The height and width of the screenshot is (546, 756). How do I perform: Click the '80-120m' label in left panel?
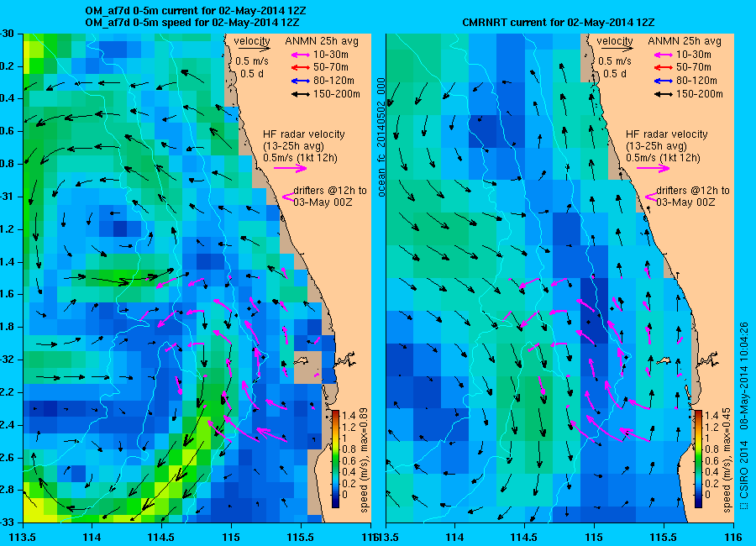[x=333, y=81]
